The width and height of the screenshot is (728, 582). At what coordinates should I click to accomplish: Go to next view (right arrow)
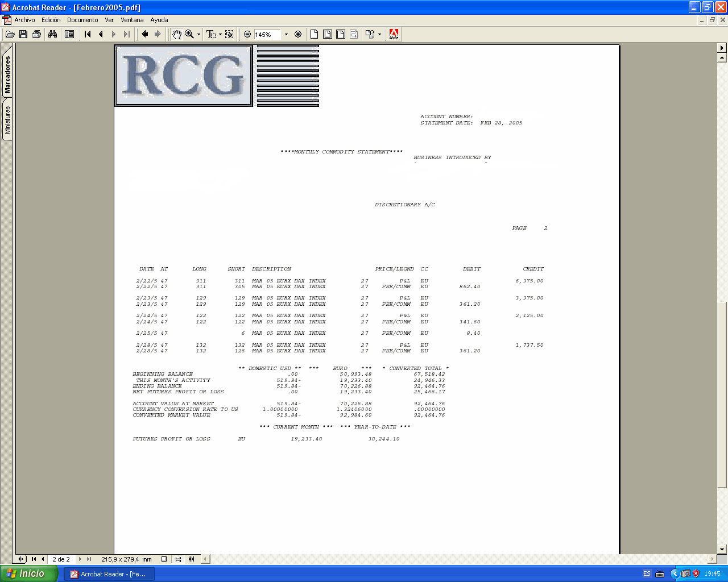point(158,34)
